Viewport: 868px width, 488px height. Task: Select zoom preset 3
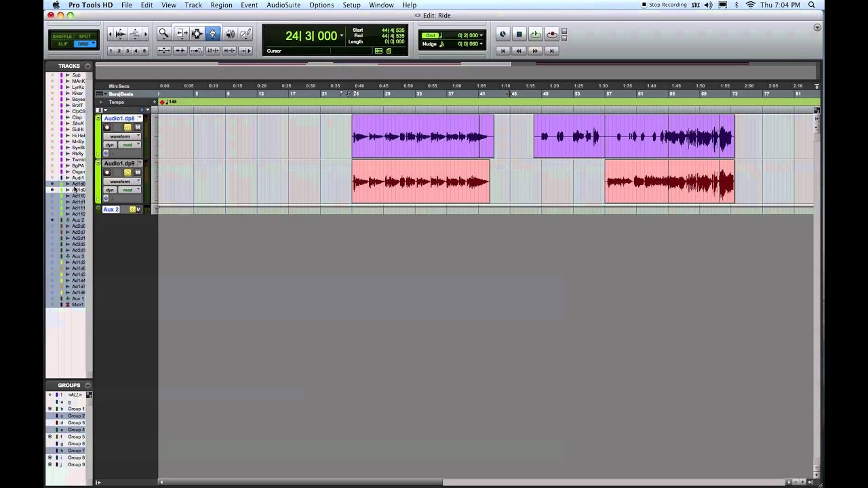(x=127, y=51)
